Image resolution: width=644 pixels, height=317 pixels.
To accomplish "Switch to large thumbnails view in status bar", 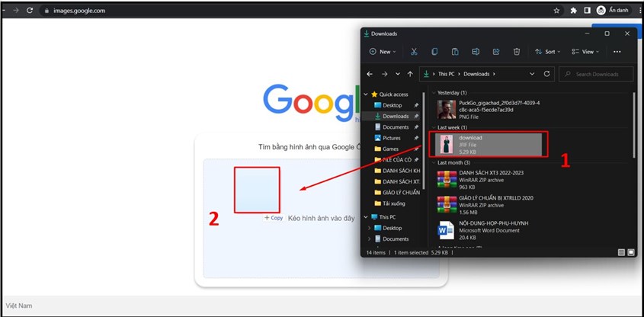I will click(631, 252).
